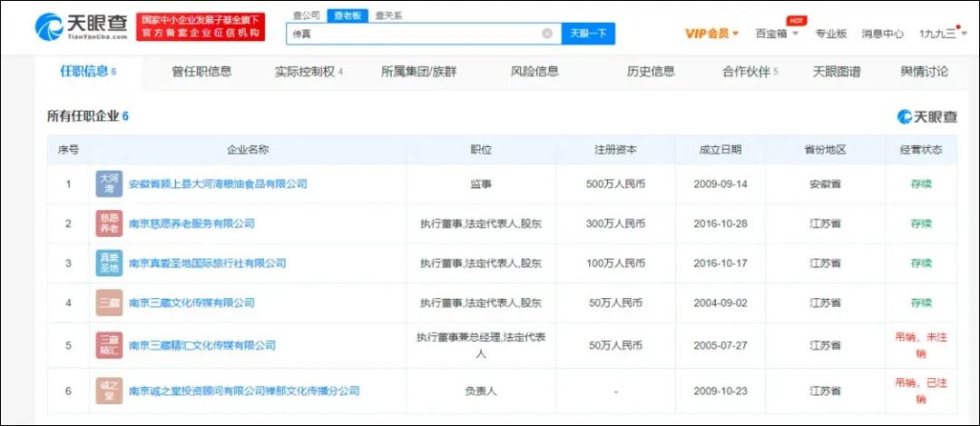Open the 实际控制权 tab
Image resolution: width=980 pixels, height=426 pixels.
coord(309,72)
